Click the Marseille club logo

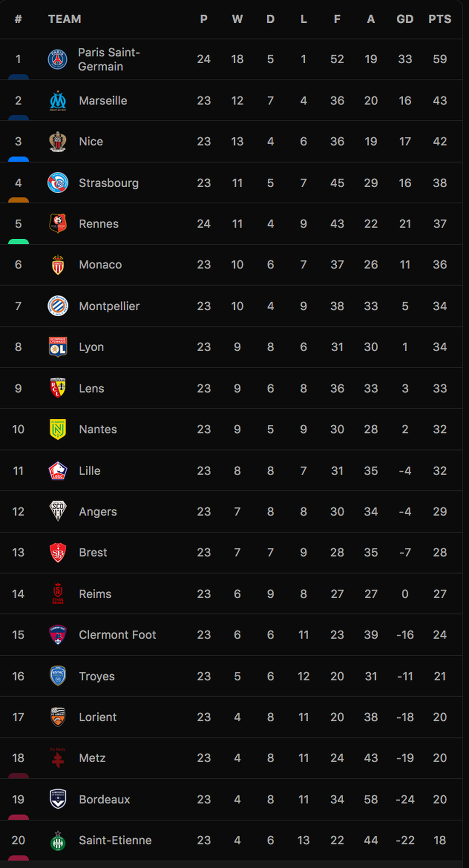point(58,100)
